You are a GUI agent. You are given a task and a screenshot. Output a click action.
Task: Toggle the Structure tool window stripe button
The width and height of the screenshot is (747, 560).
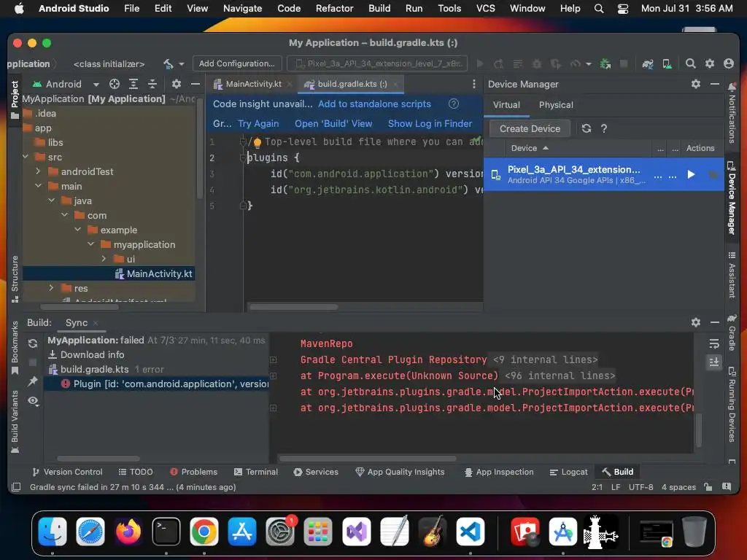click(x=15, y=279)
